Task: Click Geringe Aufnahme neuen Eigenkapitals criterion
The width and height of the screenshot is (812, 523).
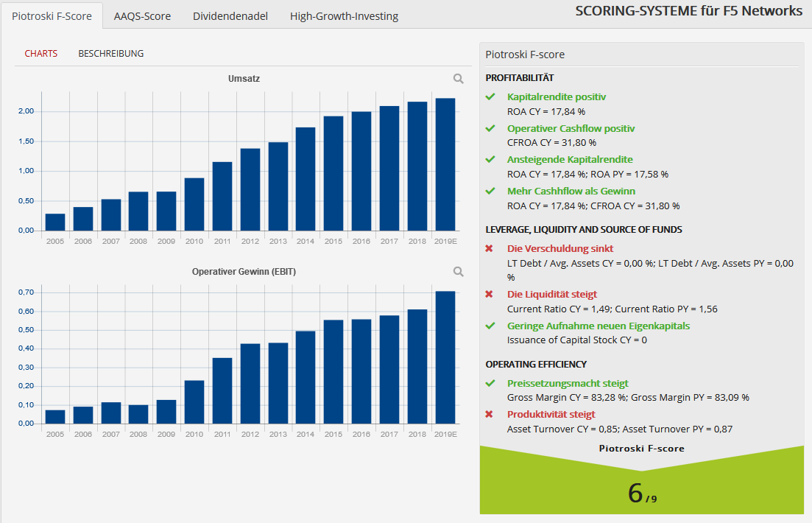Action: click(598, 326)
